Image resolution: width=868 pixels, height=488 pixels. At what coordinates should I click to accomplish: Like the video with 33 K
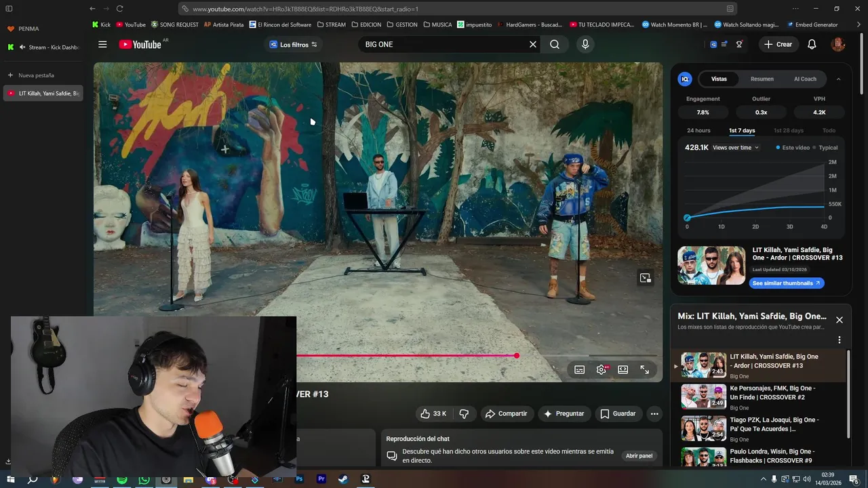click(x=433, y=413)
